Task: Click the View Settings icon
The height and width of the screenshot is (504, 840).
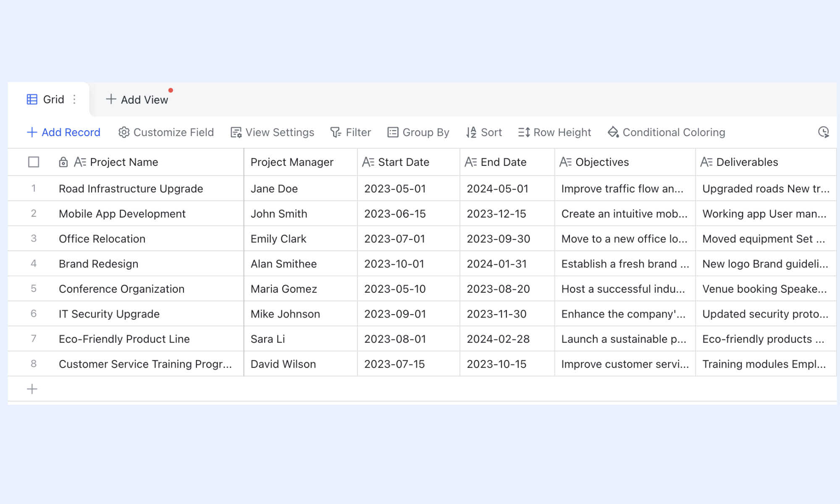Action: pos(236,132)
